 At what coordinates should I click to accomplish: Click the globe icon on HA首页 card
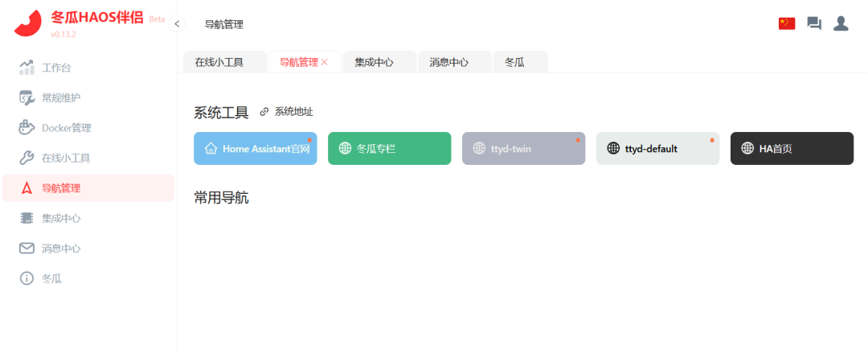pyautogui.click(x=748, y=148)
